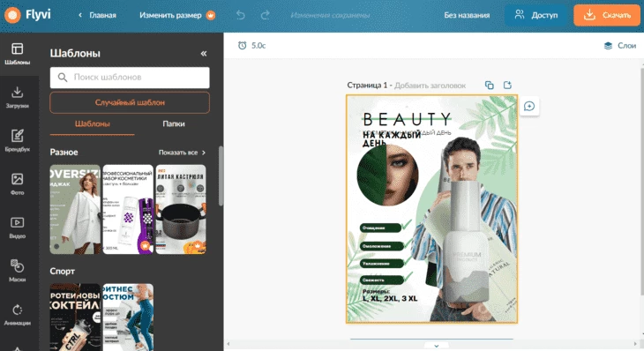
Task: Expand the bottom pages panel chevron
Action: 436,346
